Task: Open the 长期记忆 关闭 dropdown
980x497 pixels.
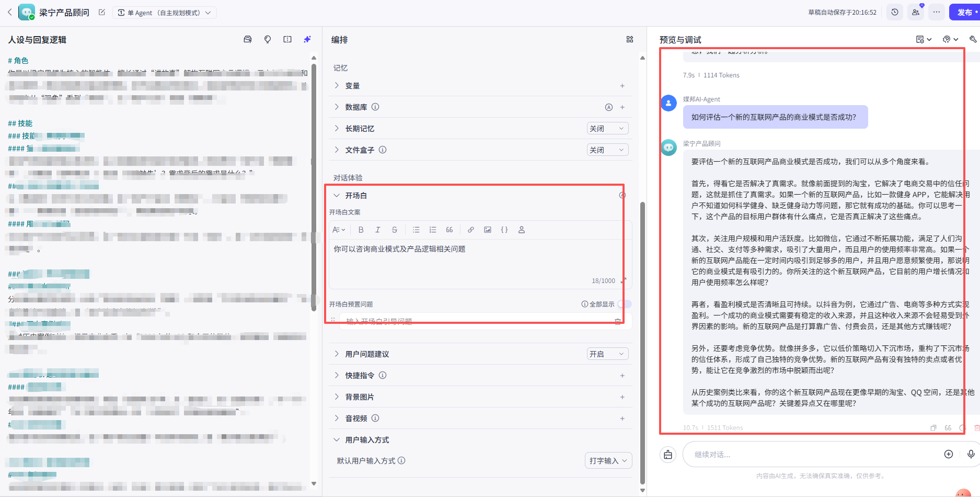Action: (x=607, y=129)
